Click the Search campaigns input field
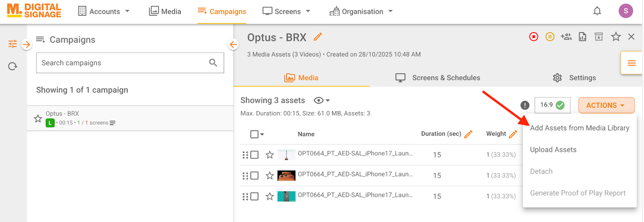 (123, 63)
